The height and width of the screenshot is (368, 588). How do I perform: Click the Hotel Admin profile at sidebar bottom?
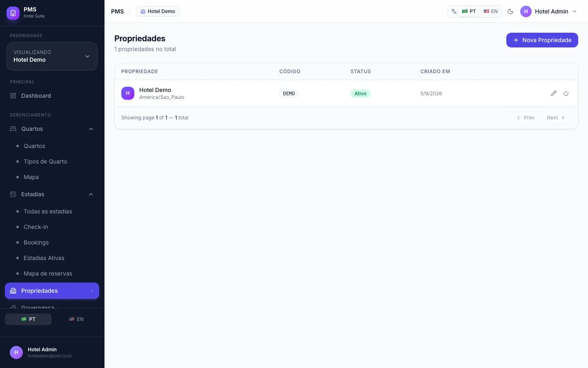point(52,352)
